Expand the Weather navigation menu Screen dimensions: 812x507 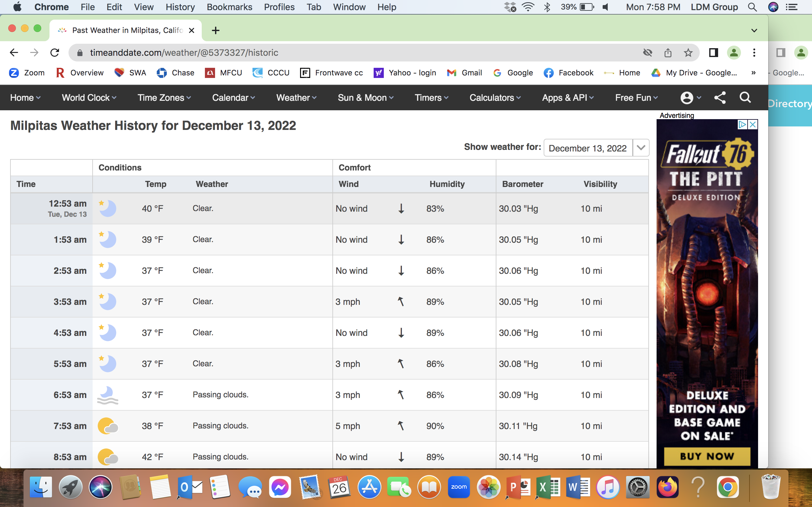pyautogui.click(x=296, y=98)
